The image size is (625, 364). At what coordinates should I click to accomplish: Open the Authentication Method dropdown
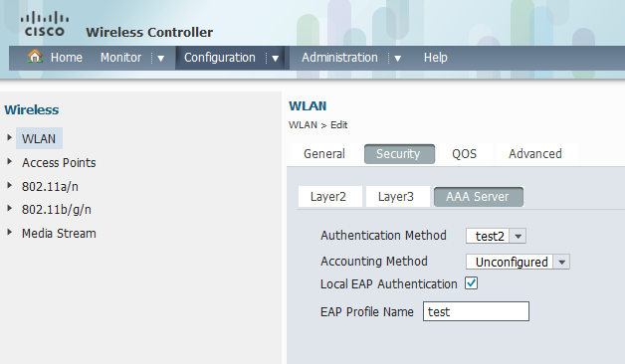[518, 236]
